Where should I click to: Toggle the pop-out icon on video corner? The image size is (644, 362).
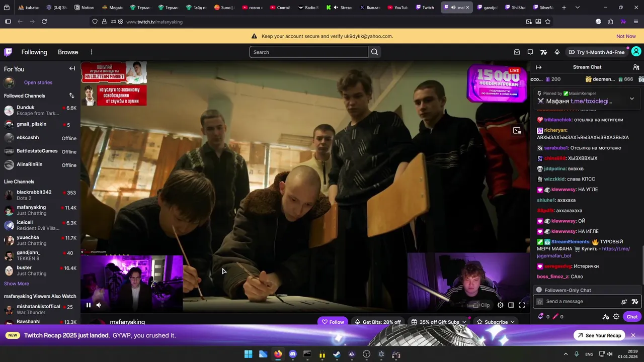point(517,131)
